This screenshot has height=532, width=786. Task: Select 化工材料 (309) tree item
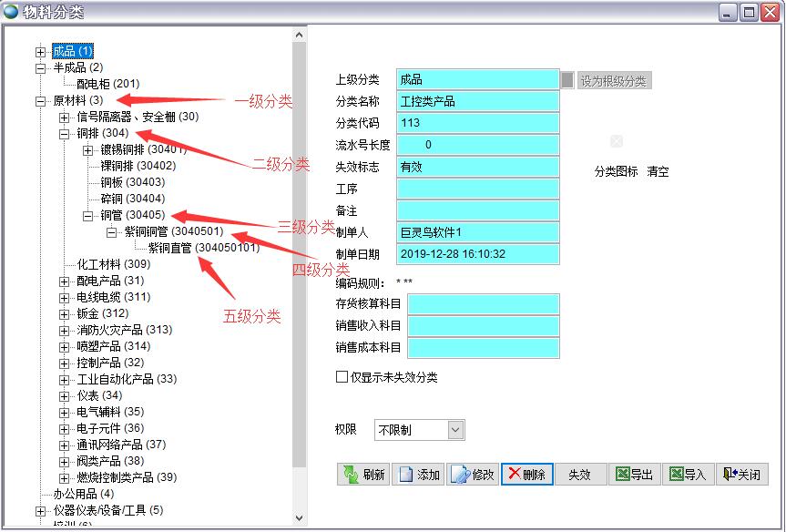113,264
